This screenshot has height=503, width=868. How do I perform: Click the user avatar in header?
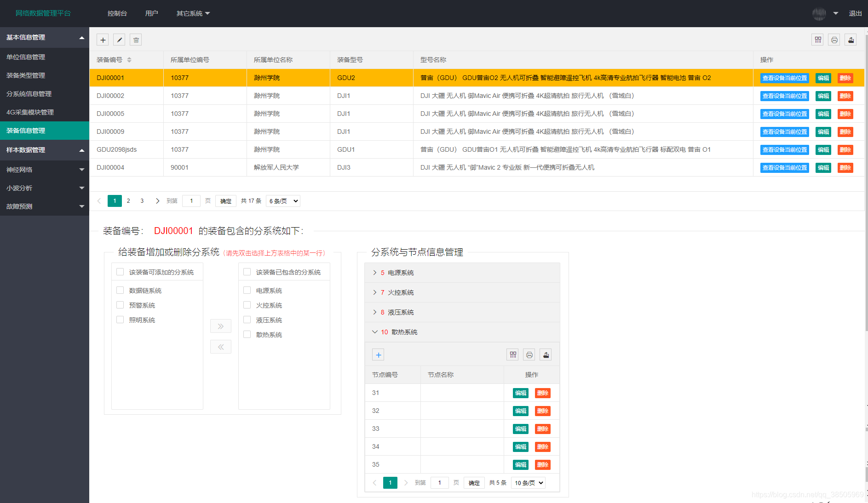[x=819, y=13]
